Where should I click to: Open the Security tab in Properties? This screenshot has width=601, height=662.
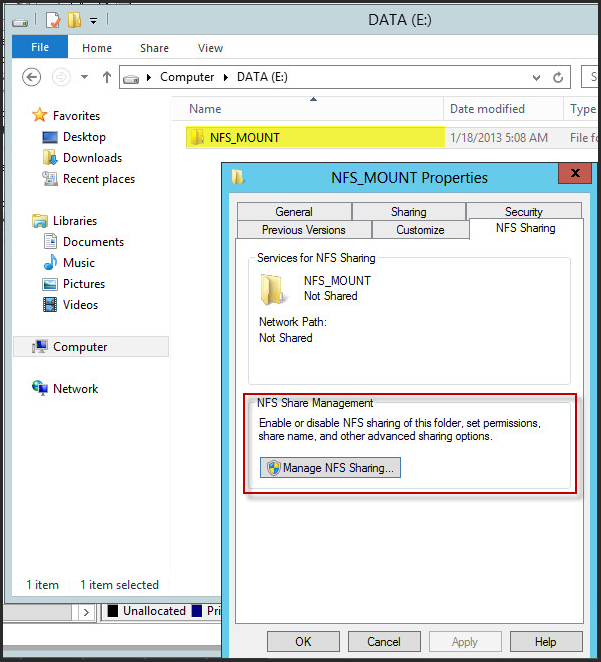pyautogui.click(x=524, y=212)
